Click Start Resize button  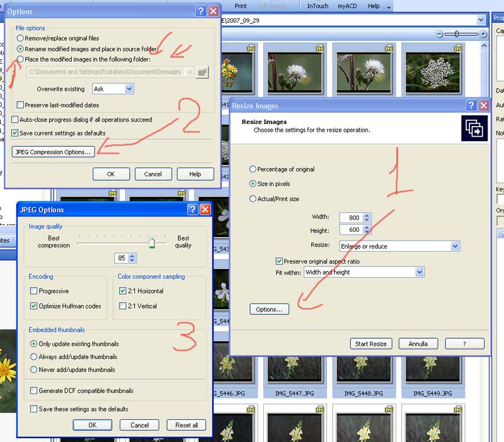pos(371,343)
